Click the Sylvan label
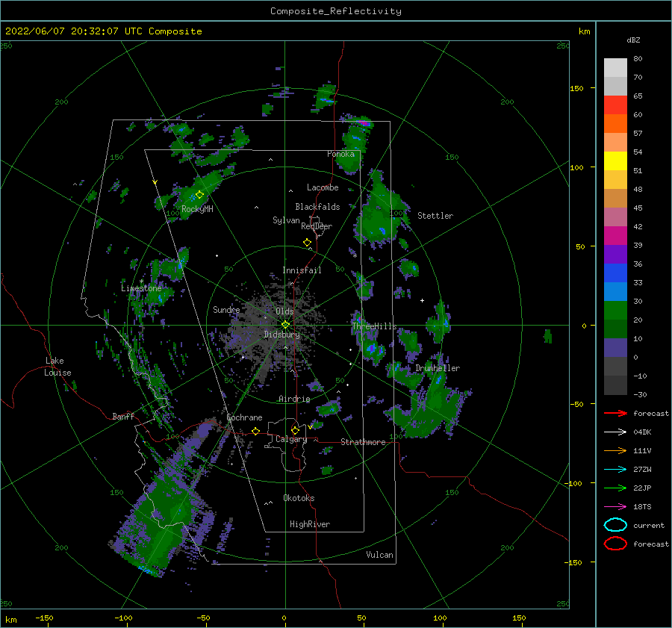672x628 pixels. tap(286, 220)
